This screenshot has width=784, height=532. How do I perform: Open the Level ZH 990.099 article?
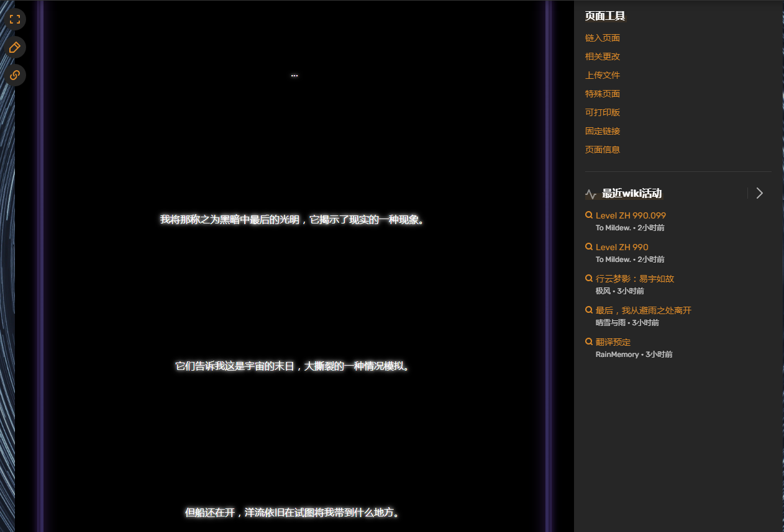pyautogui.click(x=631, y=215)
